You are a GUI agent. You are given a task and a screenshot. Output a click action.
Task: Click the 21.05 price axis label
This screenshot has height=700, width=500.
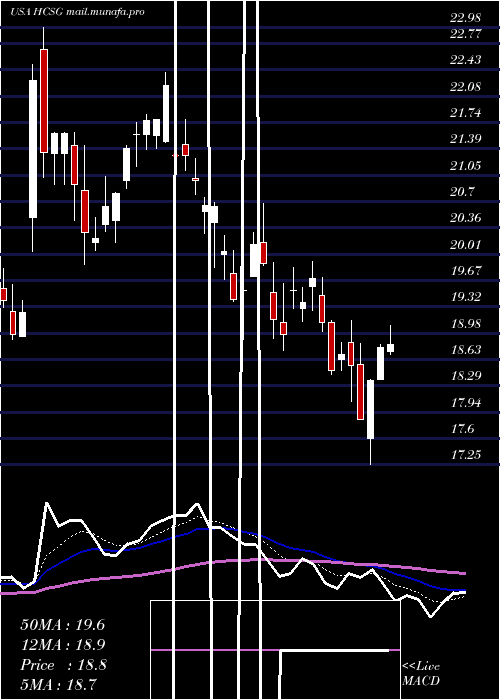click(465, 166)
